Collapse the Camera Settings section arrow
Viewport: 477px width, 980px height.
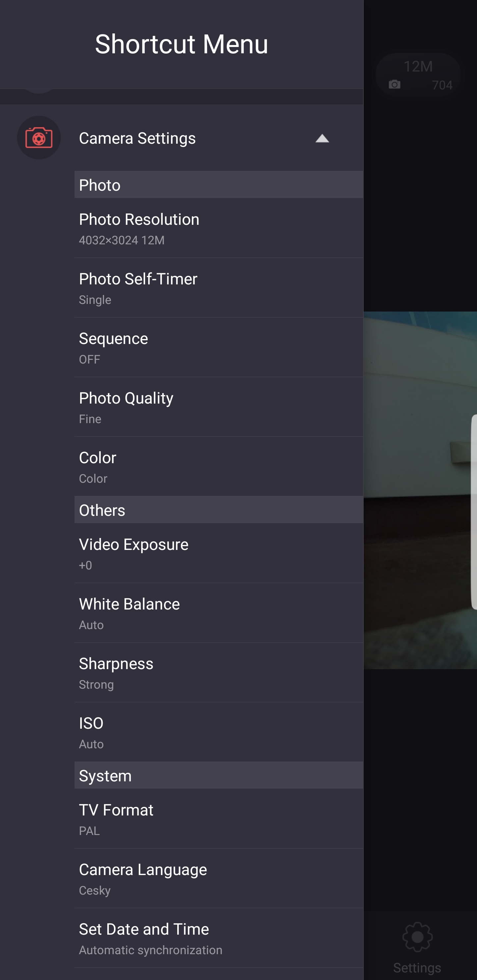point(322,138)
